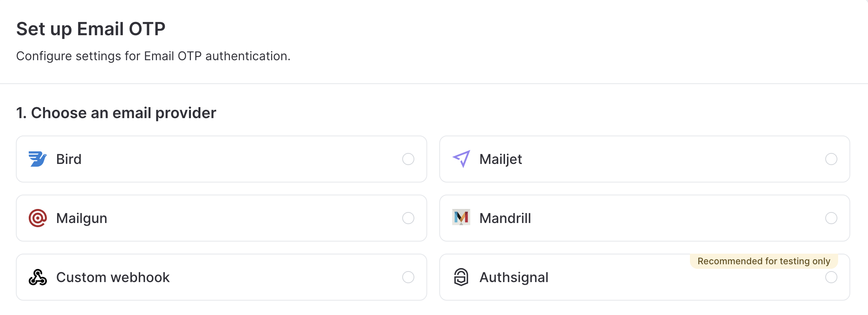Click the Mailjet provider label text
Screen dimensions: 868x315
pyautogui.click(x=501, y=159)
